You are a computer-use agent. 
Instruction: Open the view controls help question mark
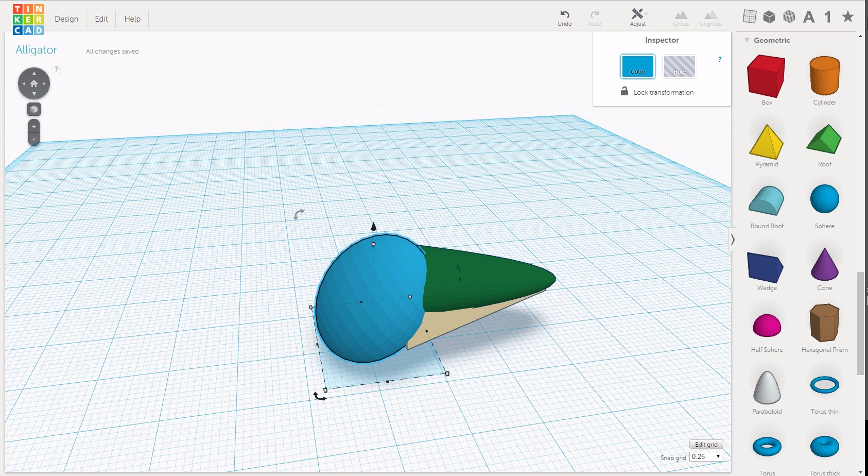pyautogui.click(x=56, y=69)
